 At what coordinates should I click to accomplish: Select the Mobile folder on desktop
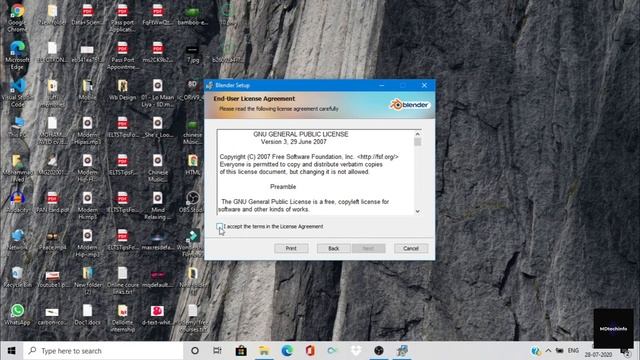pos(87,90)
